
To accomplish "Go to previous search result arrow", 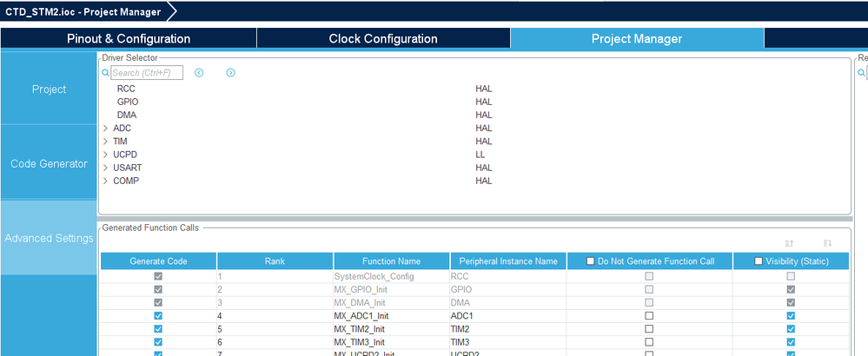I will click(x=199, y=73).
